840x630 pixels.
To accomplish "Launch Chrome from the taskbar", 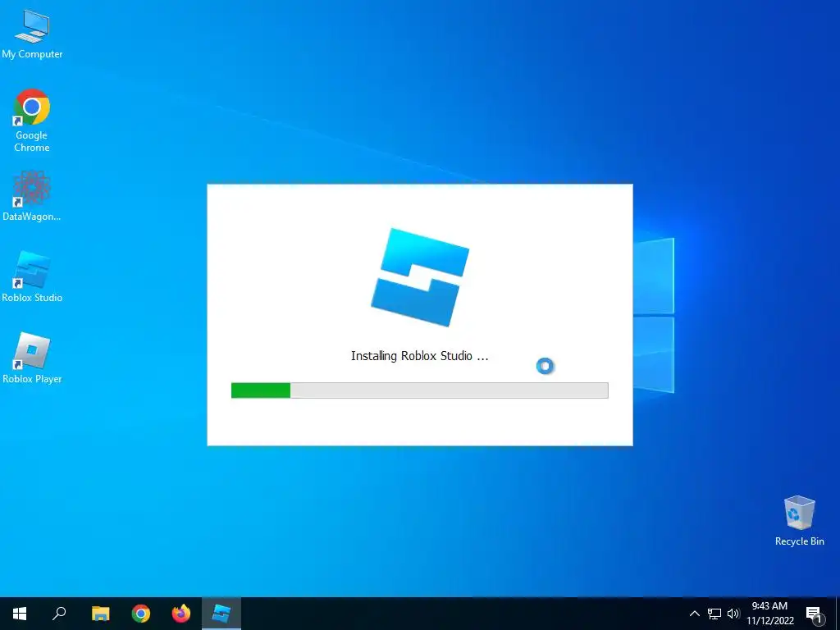I will click(141, 614).
